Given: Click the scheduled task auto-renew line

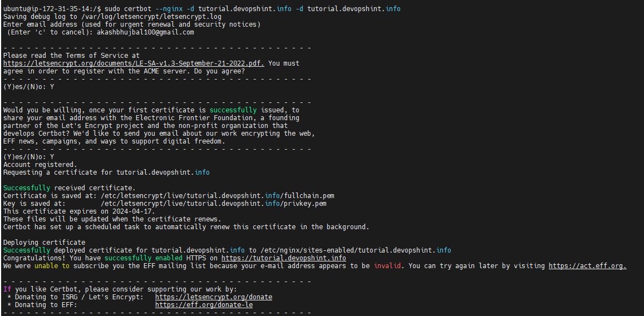Looking at the screenshot, I should point(186,227).
